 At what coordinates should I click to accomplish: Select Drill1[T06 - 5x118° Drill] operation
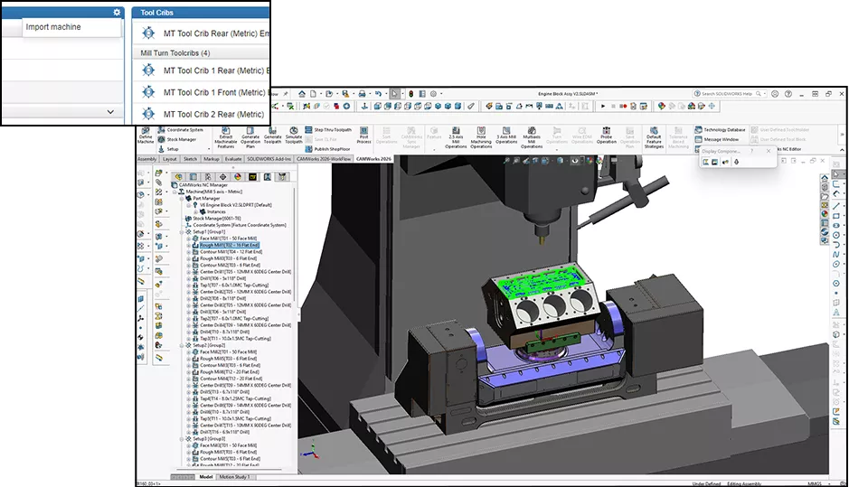click(219, 278)
